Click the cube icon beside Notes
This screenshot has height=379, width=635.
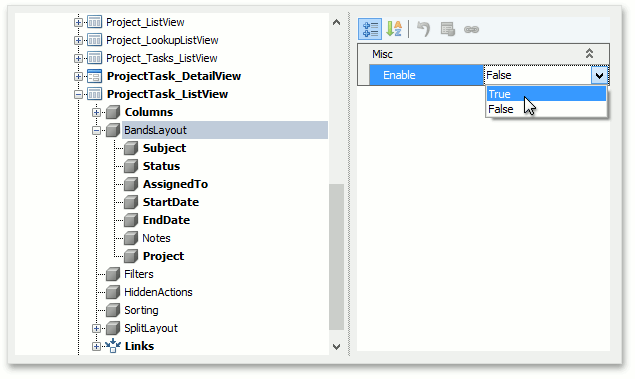[x=131, y=238]
